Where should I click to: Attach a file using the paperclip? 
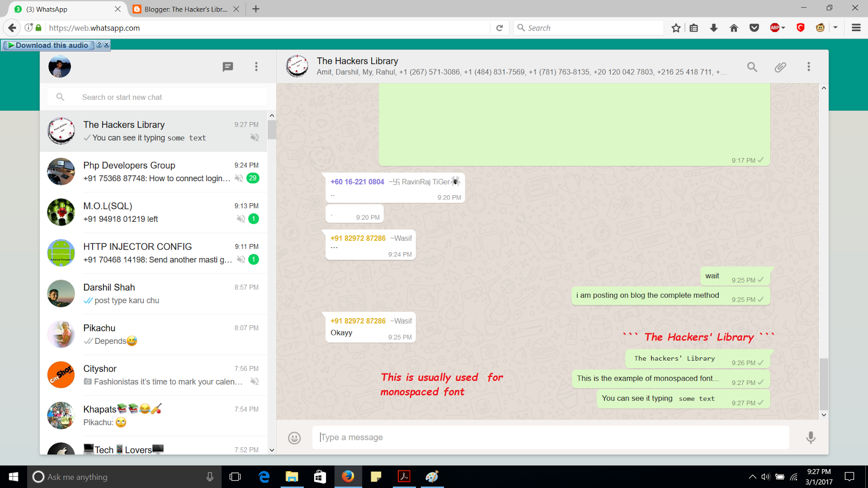click(x=780, y=67)
